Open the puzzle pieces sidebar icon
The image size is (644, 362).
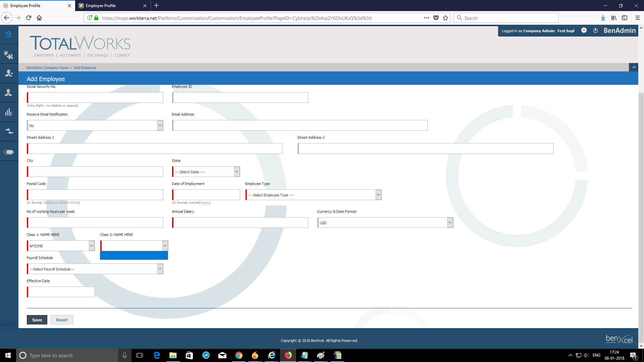[x=9, y=55]
